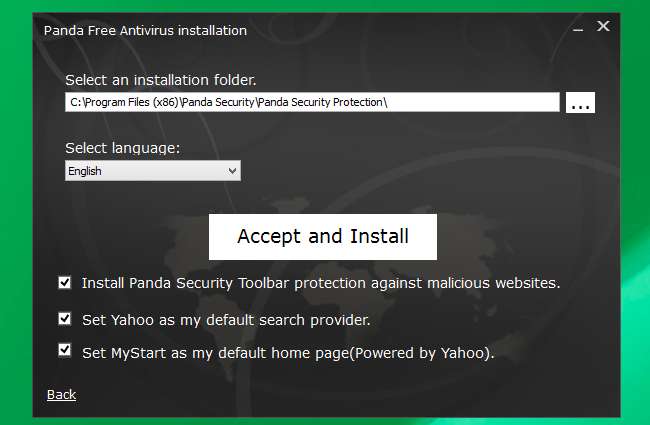Click inside the installation folder path field

(x=312, y=102)
